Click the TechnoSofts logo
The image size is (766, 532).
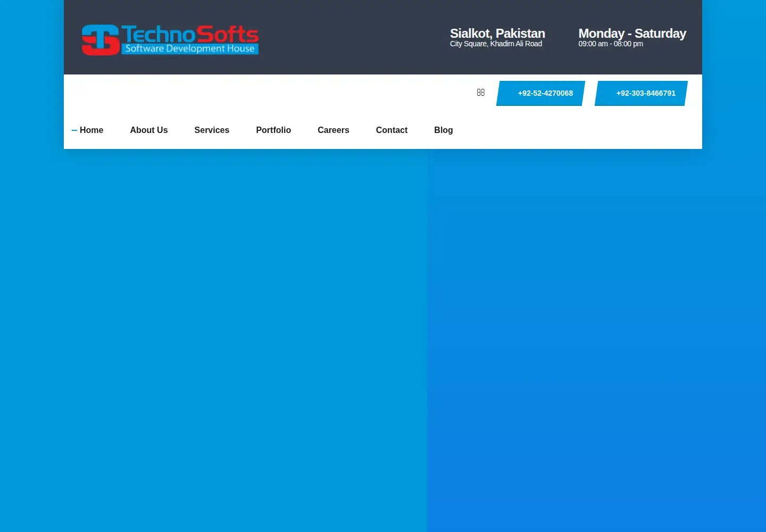(170, 40)
